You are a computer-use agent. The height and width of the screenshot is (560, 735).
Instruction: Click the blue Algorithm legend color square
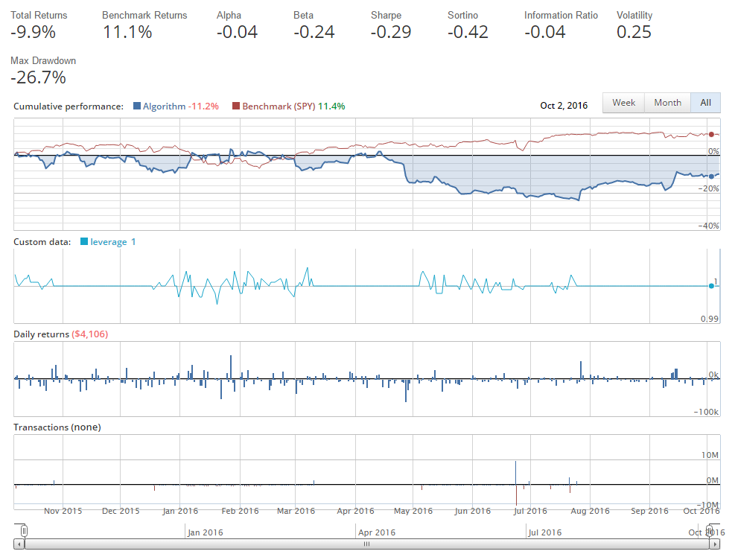(x=137, y=106)
